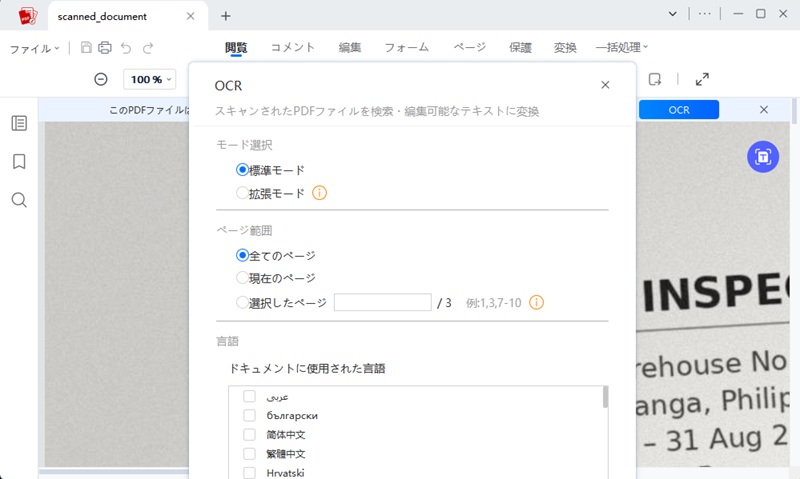
Task: Dismiss the OCR notification banner
Action: pyautogui.click(x=764, y=110)
